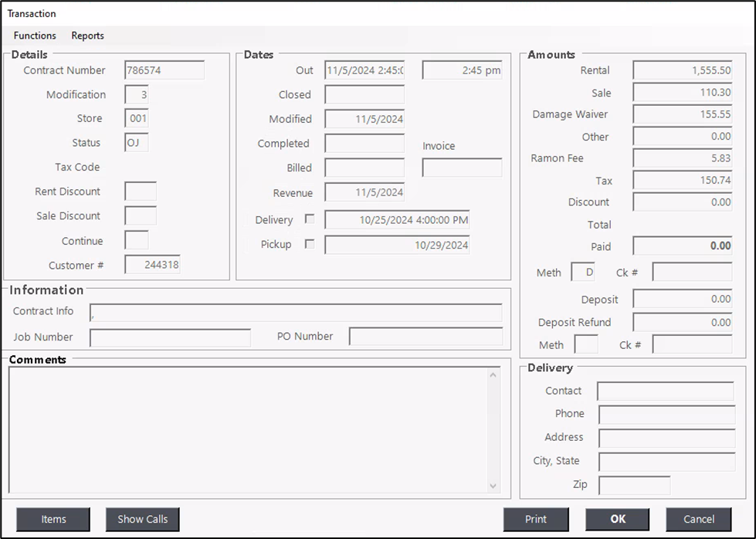The width and height of the screenshot is (756, 539).
Task: Click the PO Number field
Action: 425,337
